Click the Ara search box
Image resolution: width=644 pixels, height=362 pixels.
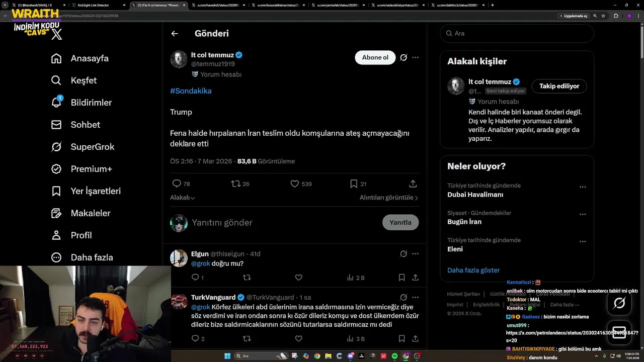point(517,33)
